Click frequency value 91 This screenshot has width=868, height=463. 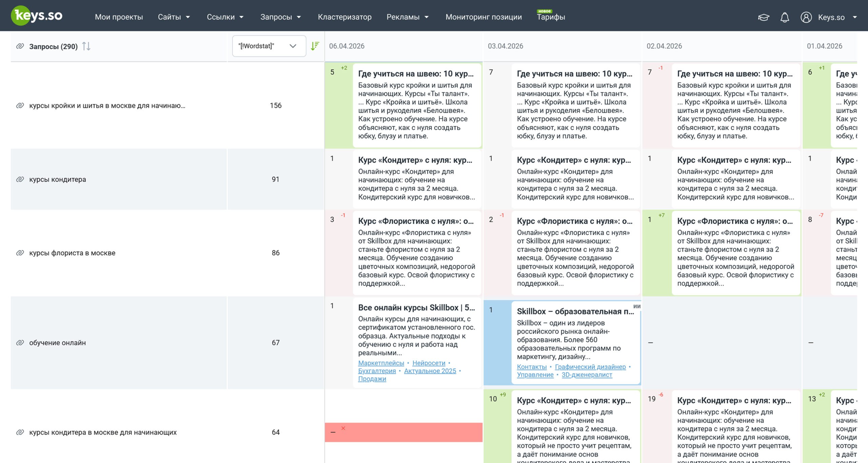(x=276, y=179)
